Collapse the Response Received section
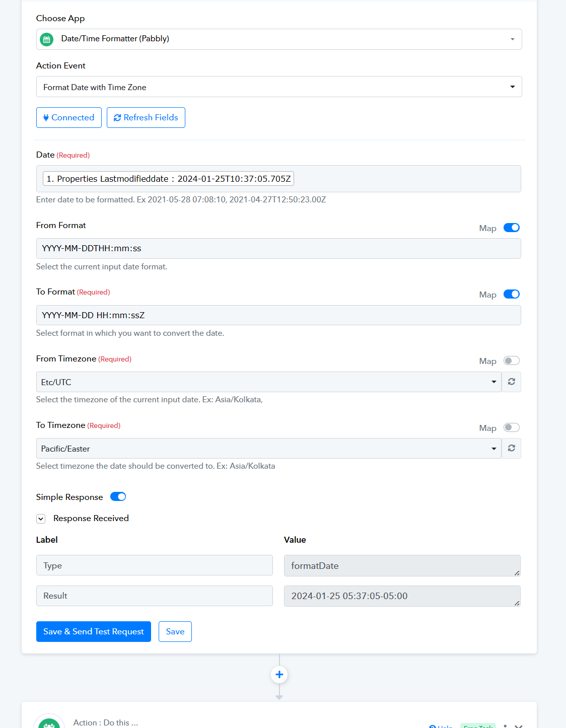The image size is (566, 728). click(x=41, y=519)
